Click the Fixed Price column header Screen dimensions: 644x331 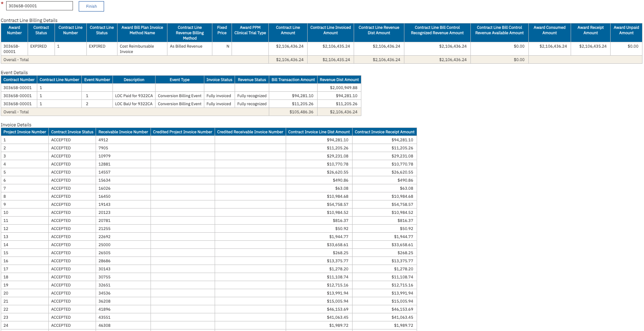pos(222,33)
